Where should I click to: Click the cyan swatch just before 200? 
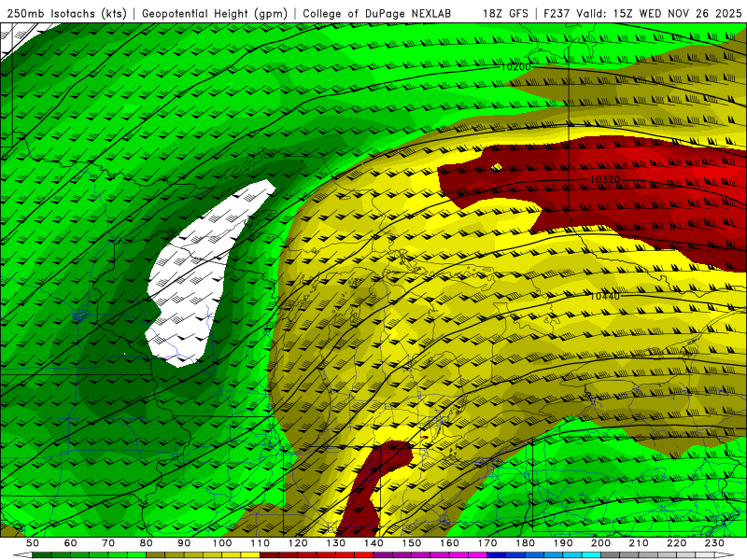tap(591, 554)
